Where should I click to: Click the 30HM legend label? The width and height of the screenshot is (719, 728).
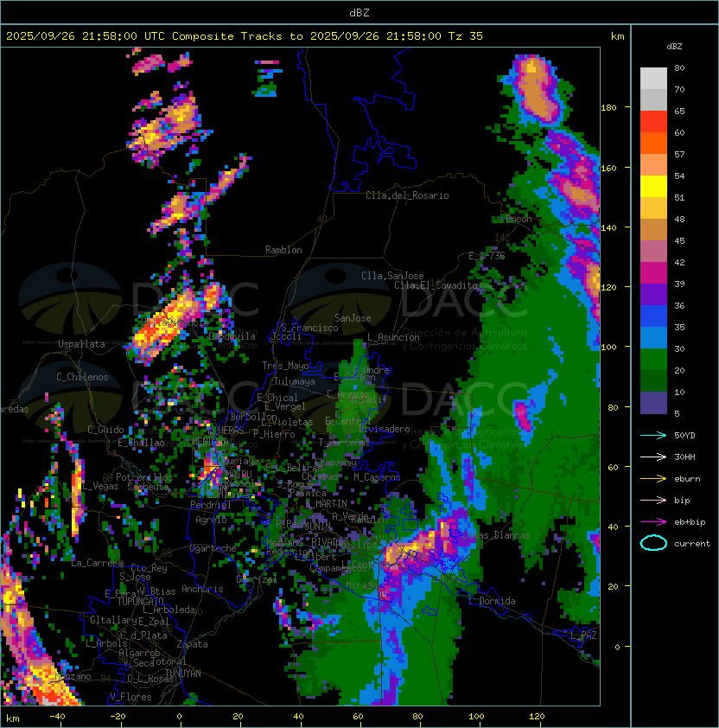[684, 457]
